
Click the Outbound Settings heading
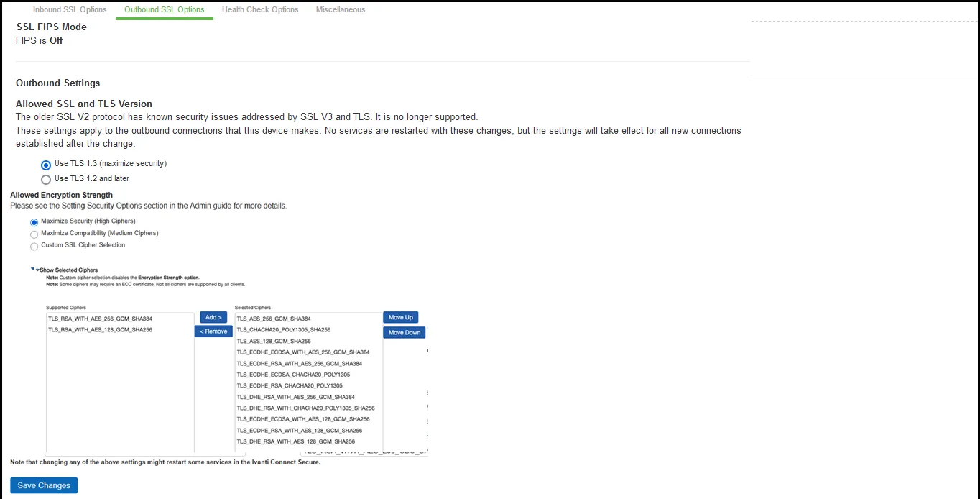coord(58,83)
